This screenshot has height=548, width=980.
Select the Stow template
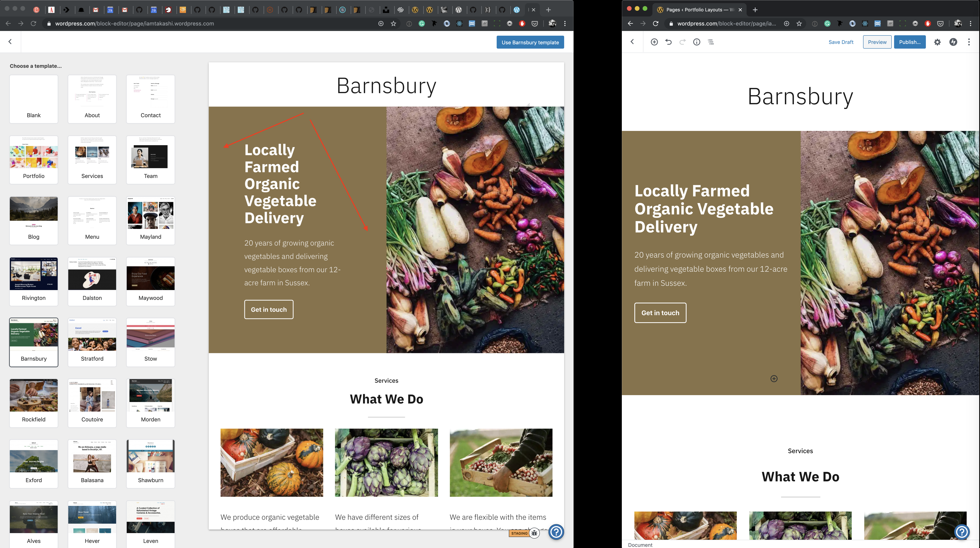point(151,342)
